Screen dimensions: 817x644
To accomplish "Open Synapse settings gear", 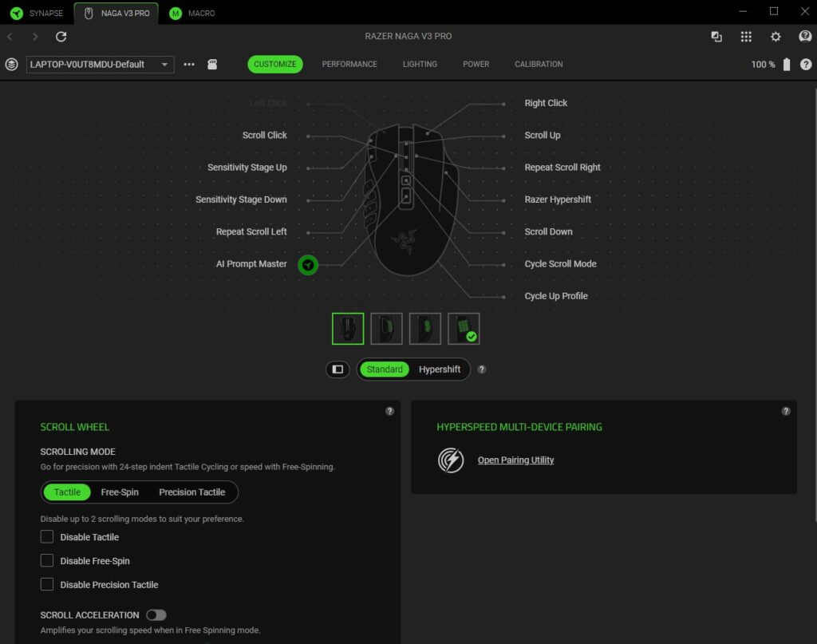I will point(776,37).
